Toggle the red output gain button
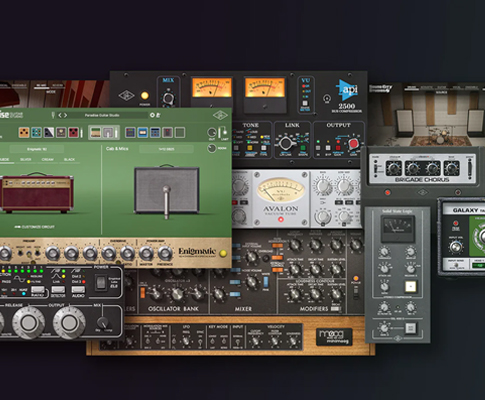485x400 pixels. click(x=353, y=144)
